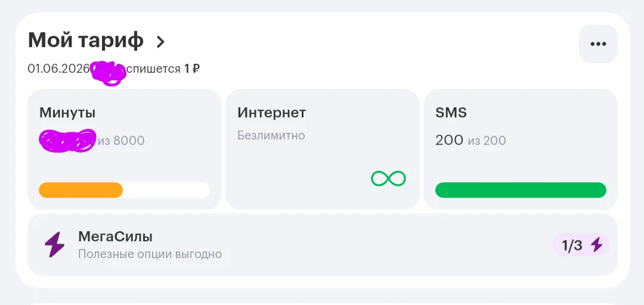Open the Мой тариф heading
This screenshot has width=644, height=305.
pyautogui.click(x=85, y=41)
